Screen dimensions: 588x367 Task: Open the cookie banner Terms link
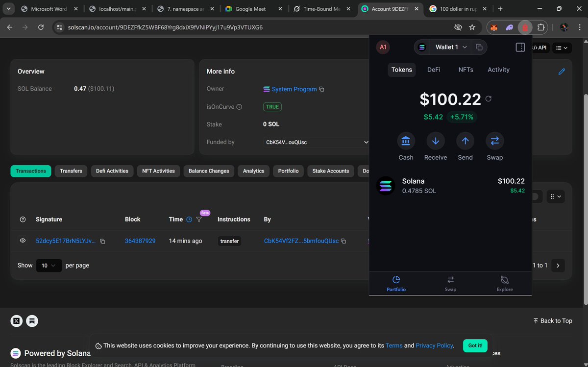point(394,345)
